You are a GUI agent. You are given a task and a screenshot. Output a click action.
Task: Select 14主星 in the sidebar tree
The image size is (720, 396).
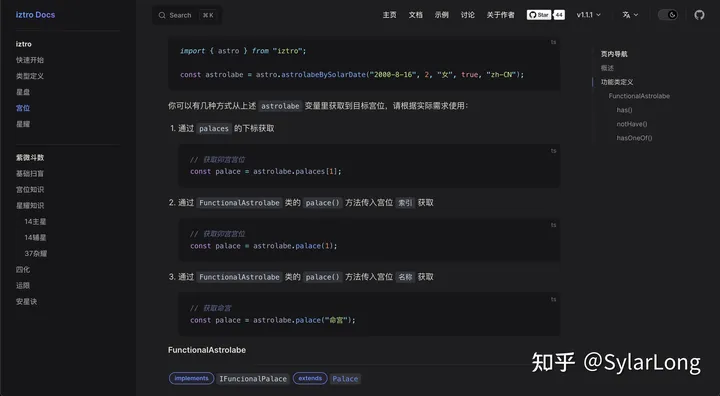(x=35, y=221)
